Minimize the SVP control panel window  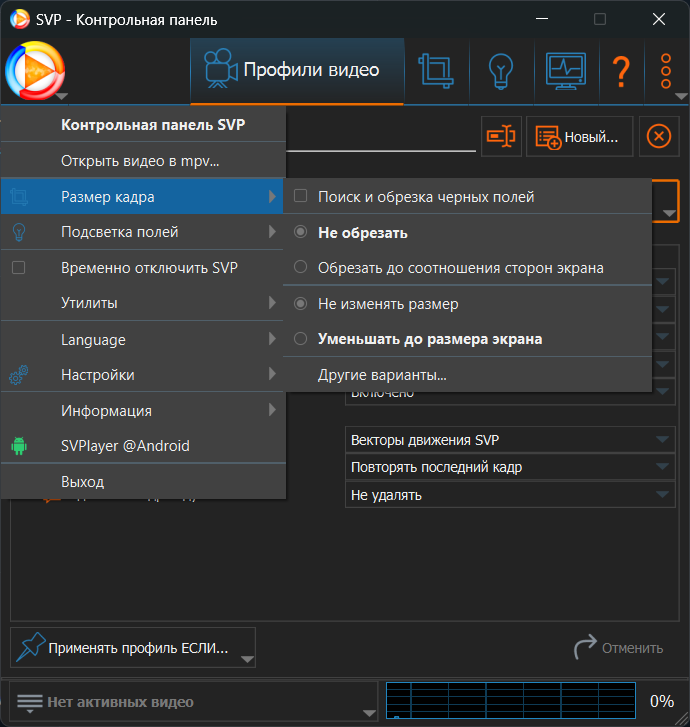tap(542, 19)
